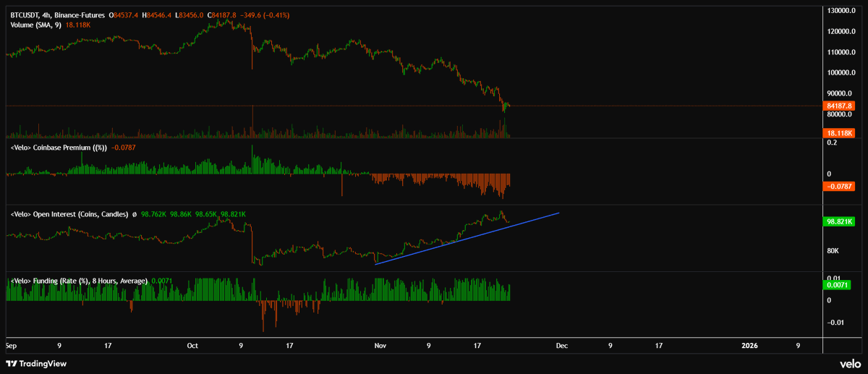Click the -0.01 funding scale value
This screenshot has height=374, width=868.
pos(836,323)
